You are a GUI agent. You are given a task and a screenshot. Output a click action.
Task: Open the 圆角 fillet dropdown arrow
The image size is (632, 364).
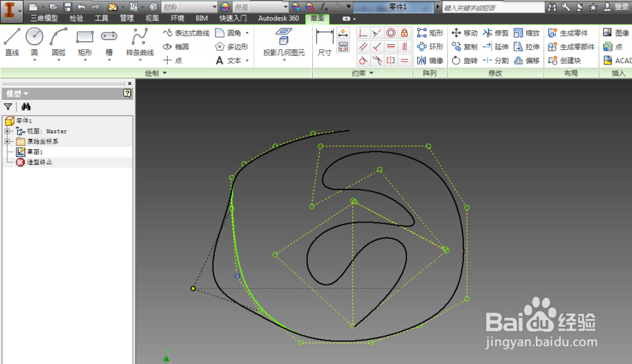(x=247, y=33)
